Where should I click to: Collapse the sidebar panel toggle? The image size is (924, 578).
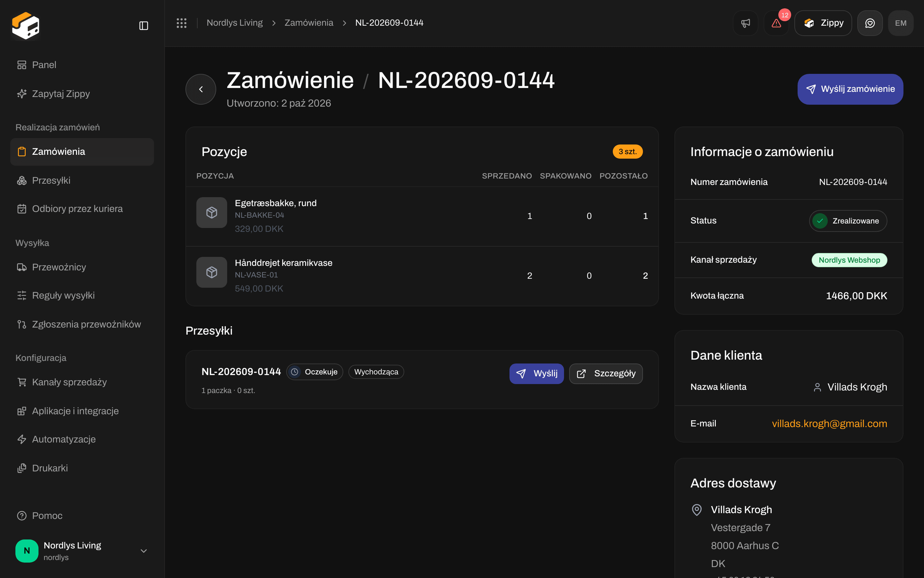[143, 26]
